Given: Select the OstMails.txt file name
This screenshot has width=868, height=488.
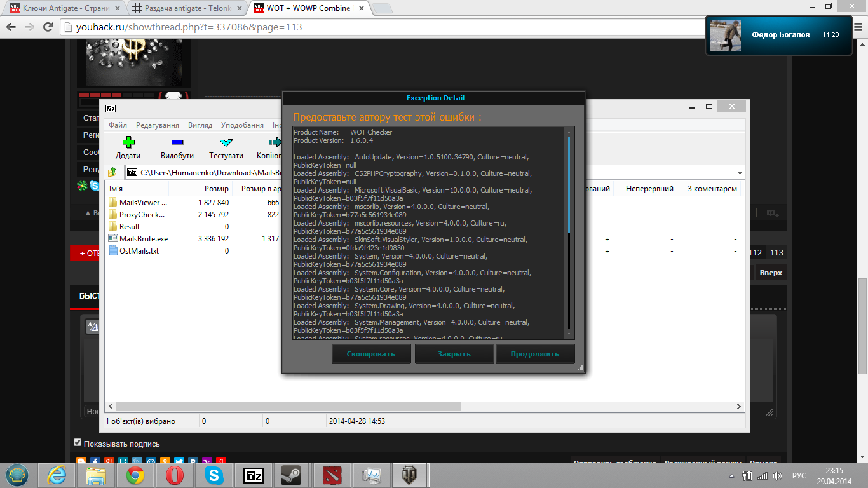Looking at the screenshot, I should [139, 251].
